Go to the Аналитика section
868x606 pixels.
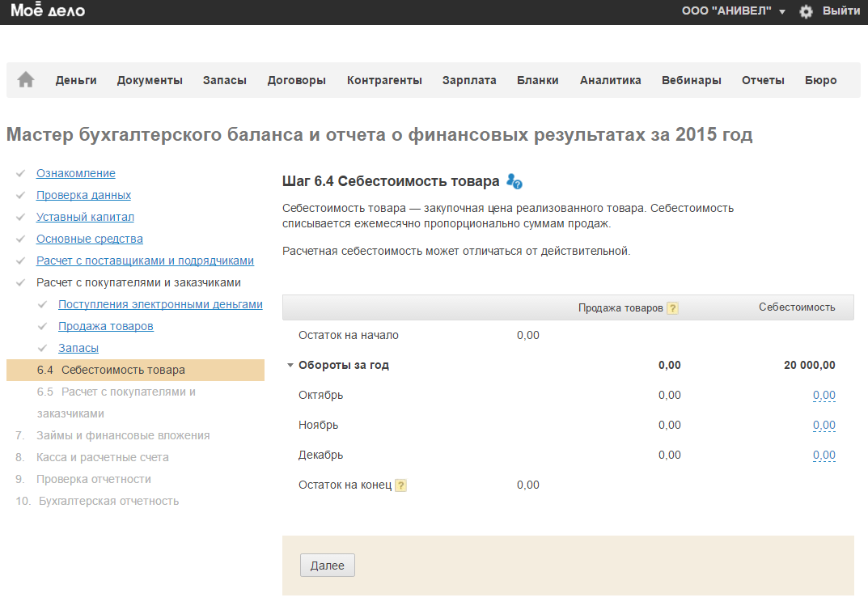[610, 80]
